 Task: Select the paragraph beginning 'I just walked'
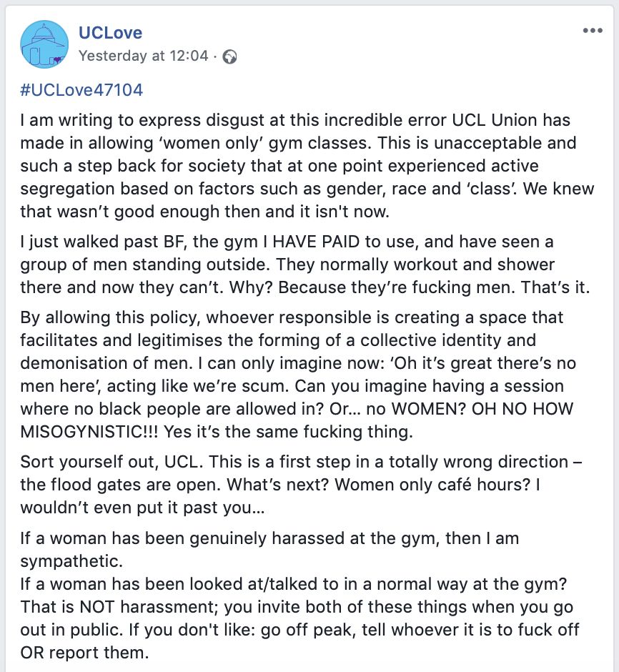(x=305, y=265)
